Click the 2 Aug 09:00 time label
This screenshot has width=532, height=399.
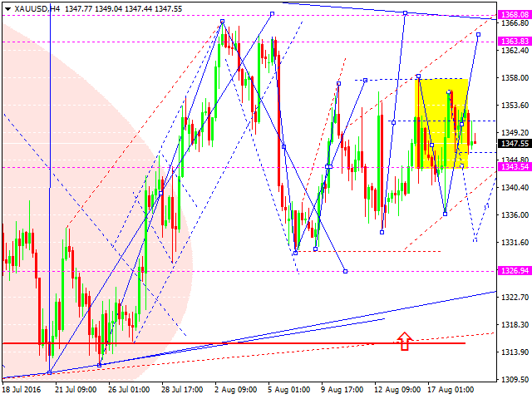[x=235, y=390]
